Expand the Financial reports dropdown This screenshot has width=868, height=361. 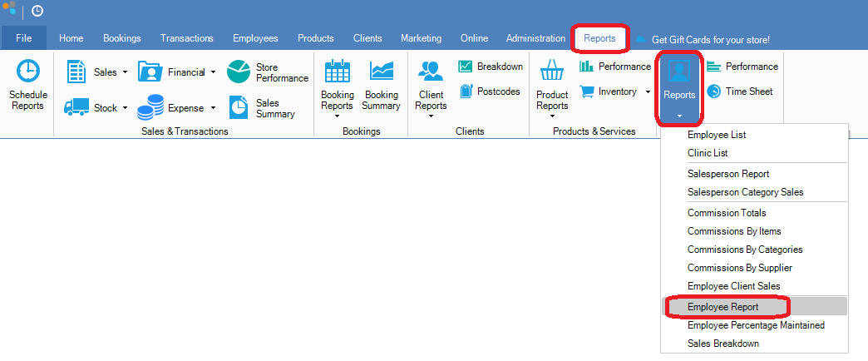pos(213,72)
